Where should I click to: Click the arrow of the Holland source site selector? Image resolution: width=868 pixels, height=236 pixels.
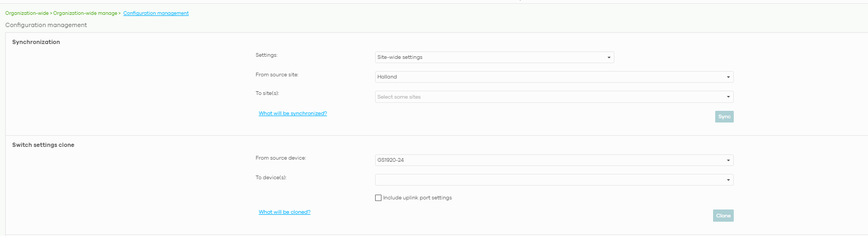pos(728,77)
